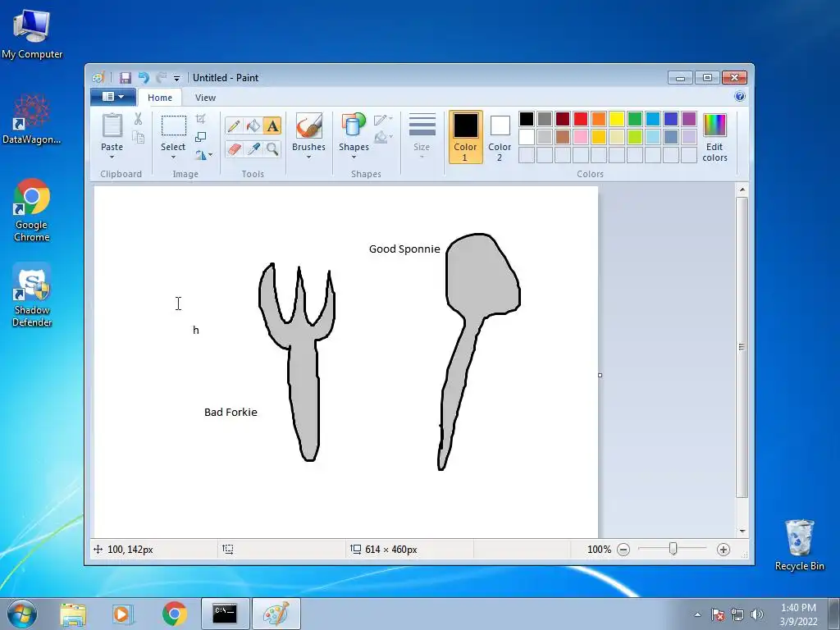Click the Save icon in title bar
The height and width of the screenshot is (630, 840).
click(126, 78)
